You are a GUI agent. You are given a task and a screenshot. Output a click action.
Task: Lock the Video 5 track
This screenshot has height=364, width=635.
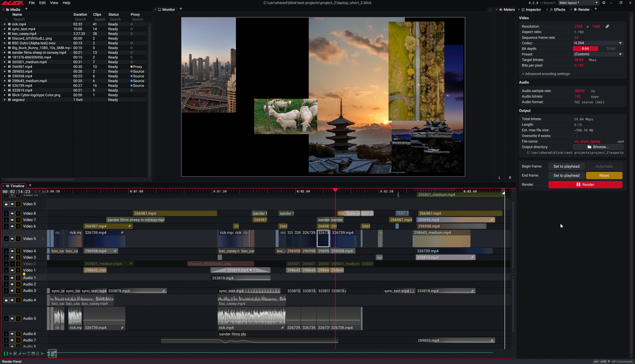[x=6, y=239]
